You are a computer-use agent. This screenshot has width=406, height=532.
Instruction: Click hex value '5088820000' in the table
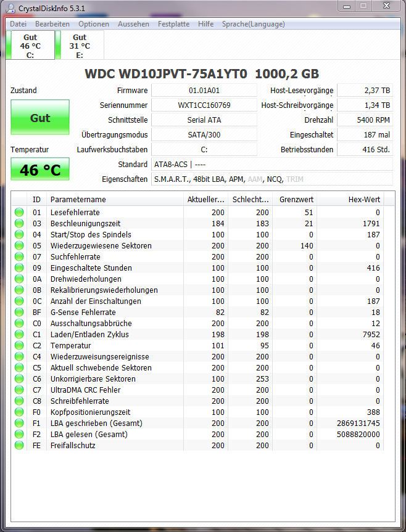[358, 434]
